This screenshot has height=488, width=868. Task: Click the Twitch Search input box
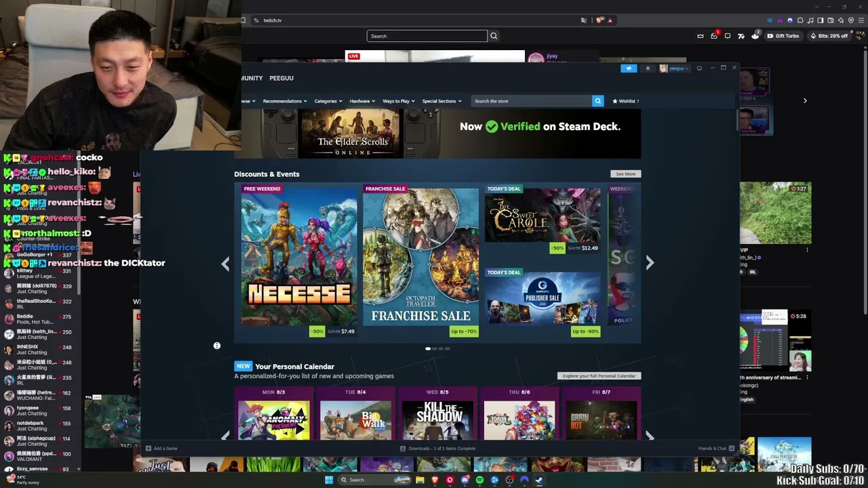[427, 36]
